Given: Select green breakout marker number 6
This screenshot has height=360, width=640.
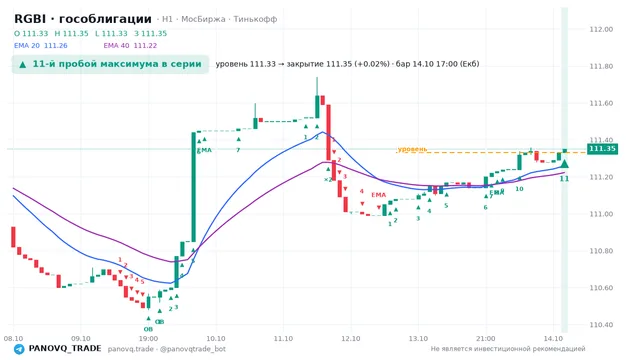Looking at the screenshot, I should [x=485, y=207].
